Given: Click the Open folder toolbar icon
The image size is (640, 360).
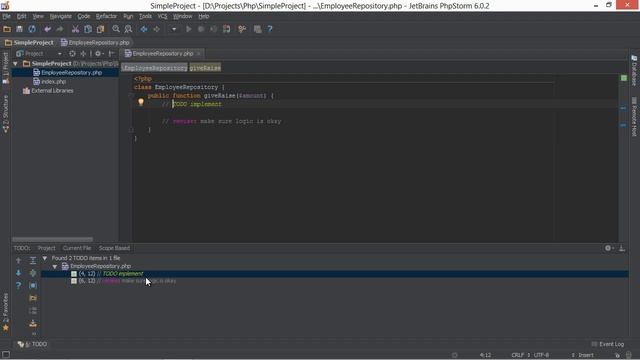Looking at the screenshot, I should click(7, 29).
